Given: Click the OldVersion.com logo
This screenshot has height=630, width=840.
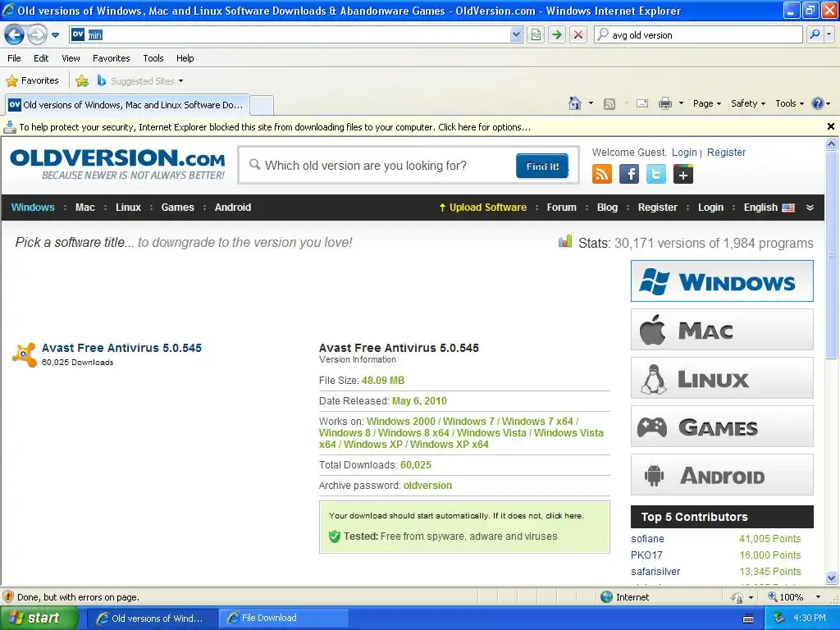Looking at the screenshot, I should [x=117, y=164].
